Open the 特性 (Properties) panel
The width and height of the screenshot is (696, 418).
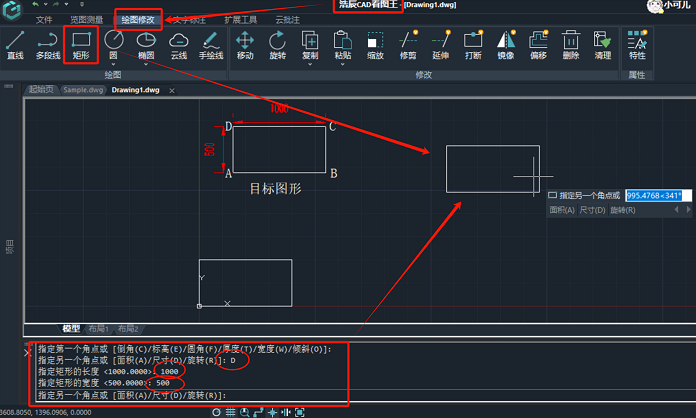(x=636, y=45)
